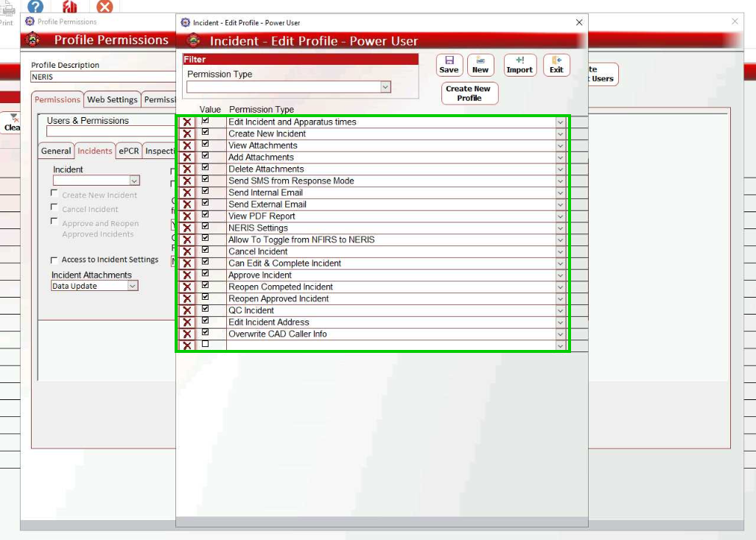
Task: Click the Create New Profile button
Action: [469, 94]
